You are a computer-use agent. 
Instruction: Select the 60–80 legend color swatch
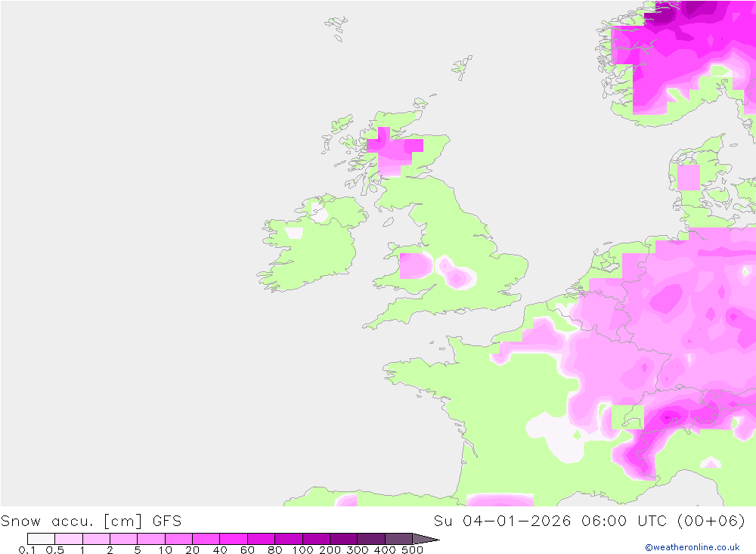[x=261, y=539]
